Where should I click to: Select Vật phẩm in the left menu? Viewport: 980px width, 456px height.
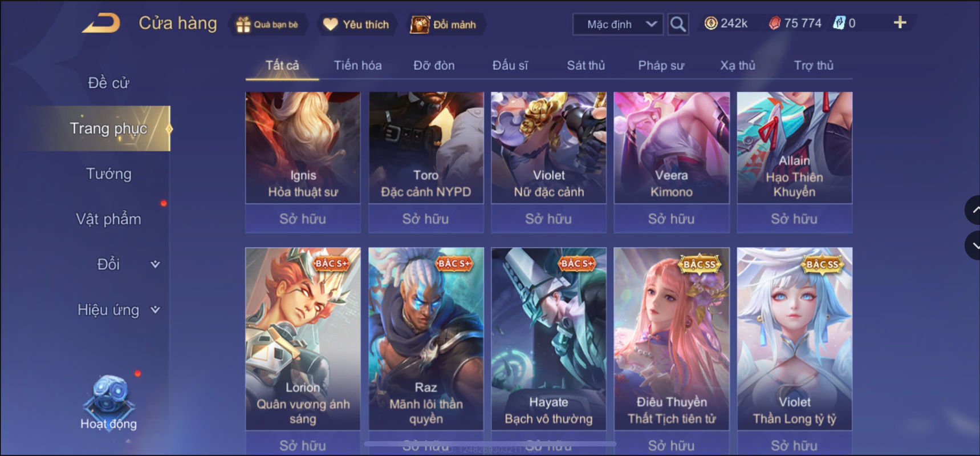pos(108,219)
